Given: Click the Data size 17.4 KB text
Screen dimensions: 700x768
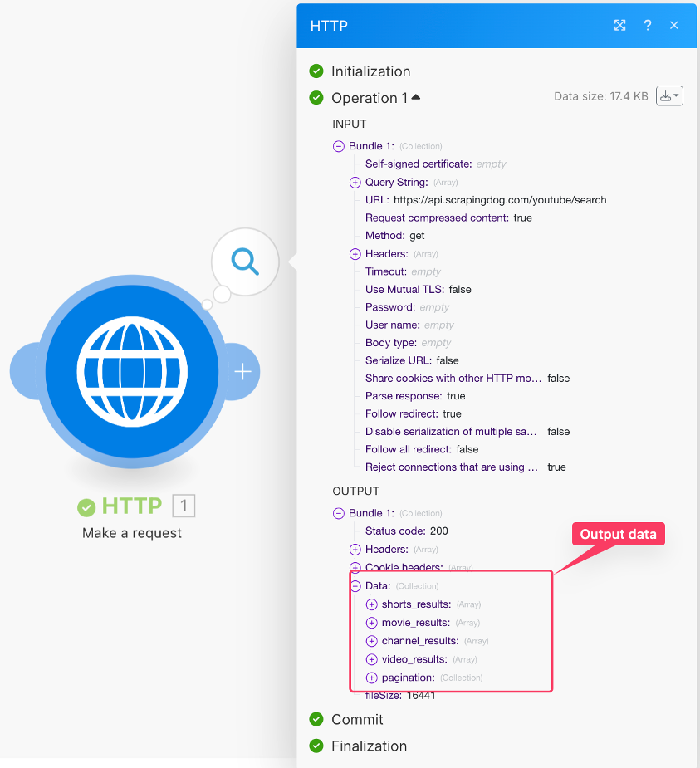Looking at the screenshot, I should (x=601, y=96).
